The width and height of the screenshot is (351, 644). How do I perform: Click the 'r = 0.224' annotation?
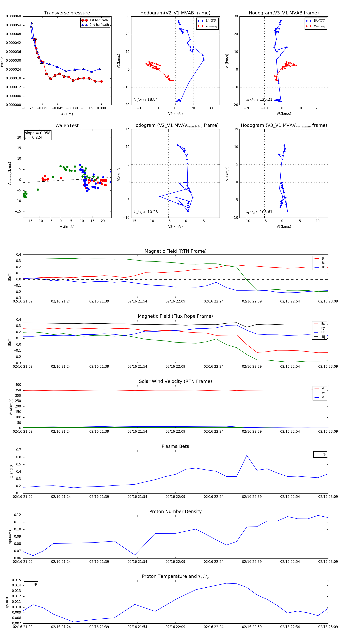pyautogui.click(x=34, y=137)
